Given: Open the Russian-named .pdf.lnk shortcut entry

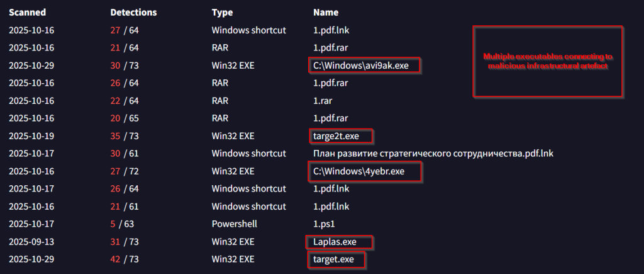Looking at the screenshot, I should coord(432,154).
